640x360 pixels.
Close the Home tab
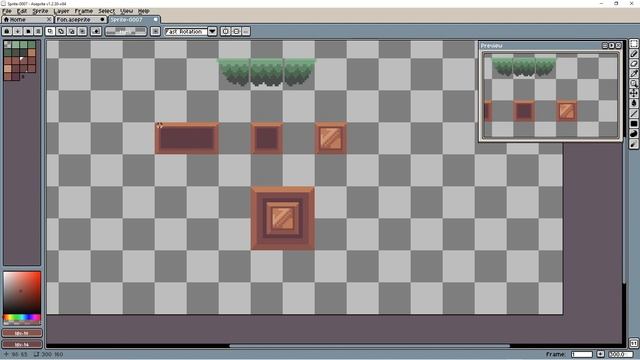point(49,19)
